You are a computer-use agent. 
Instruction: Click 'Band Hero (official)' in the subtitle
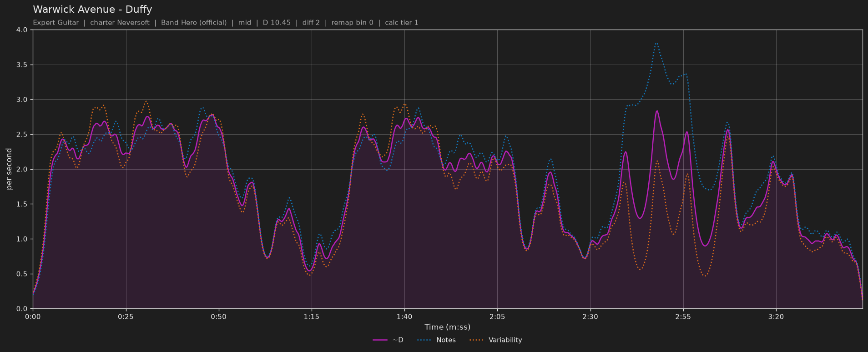tap(194, 23)
